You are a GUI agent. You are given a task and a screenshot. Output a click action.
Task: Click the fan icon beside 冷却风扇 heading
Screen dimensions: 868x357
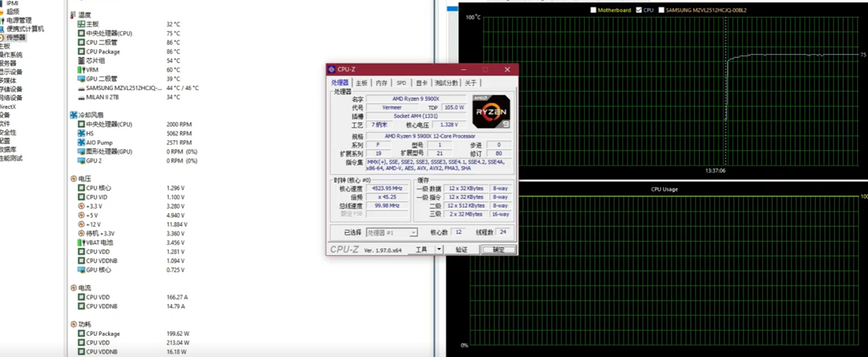(73, 115)
